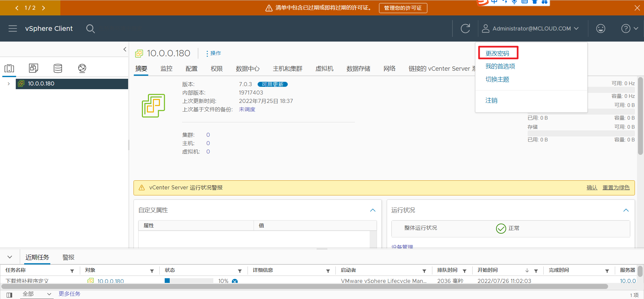Open the vSphere Client hamburger menu
This screenshot has width=644, height=299.
(x=13, y=28)
